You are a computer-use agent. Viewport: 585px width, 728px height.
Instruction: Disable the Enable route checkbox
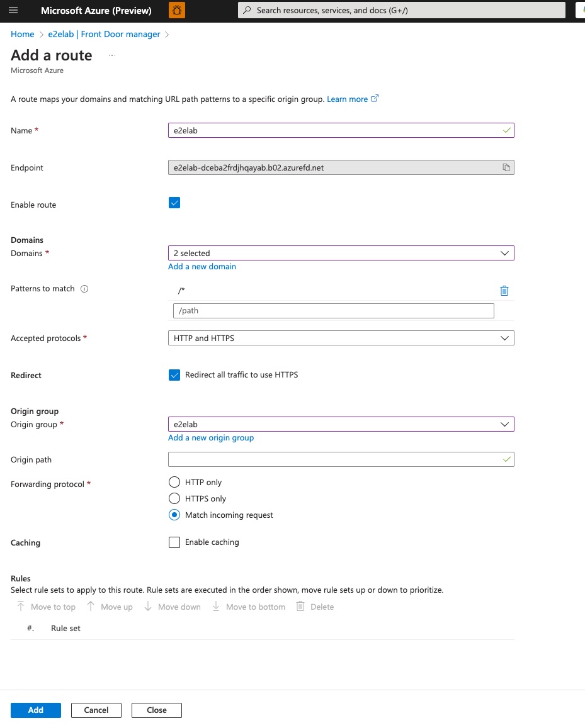[174, 203]
